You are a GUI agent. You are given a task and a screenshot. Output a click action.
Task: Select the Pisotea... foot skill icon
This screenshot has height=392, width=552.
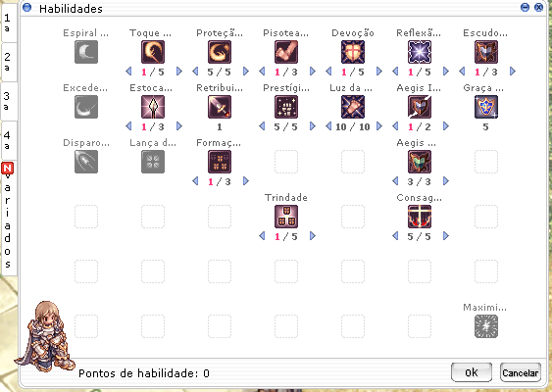[286, 52]
